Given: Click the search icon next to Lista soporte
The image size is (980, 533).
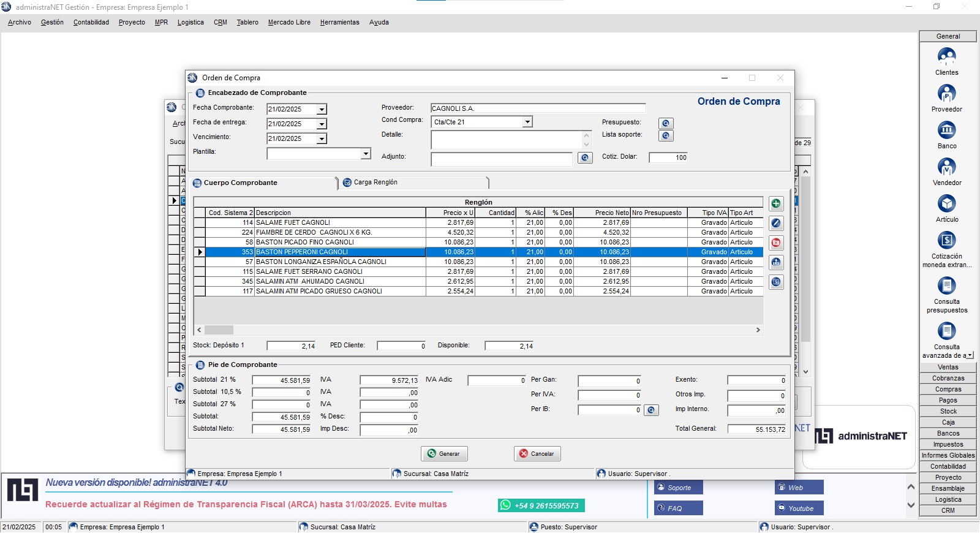Looking at the screenshot, I should 666,135.
